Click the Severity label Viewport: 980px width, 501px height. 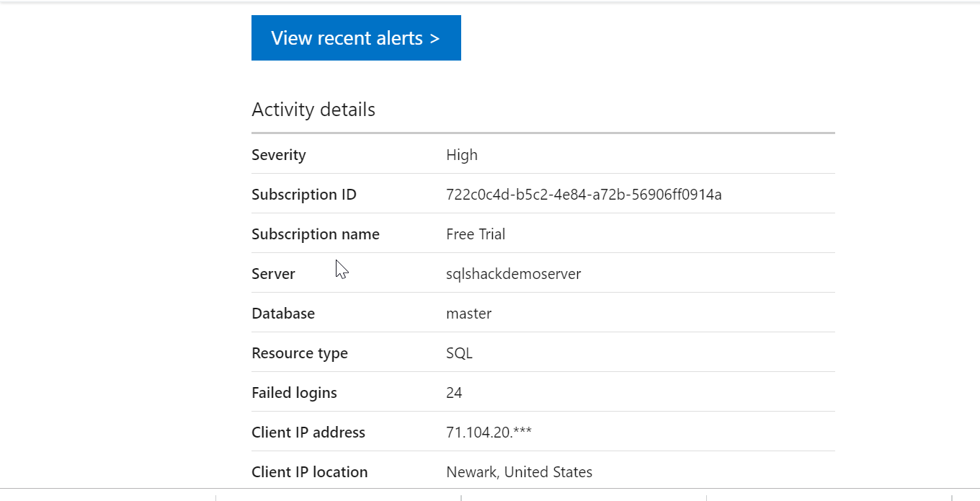pyautogui.click(x=279, y=155)
